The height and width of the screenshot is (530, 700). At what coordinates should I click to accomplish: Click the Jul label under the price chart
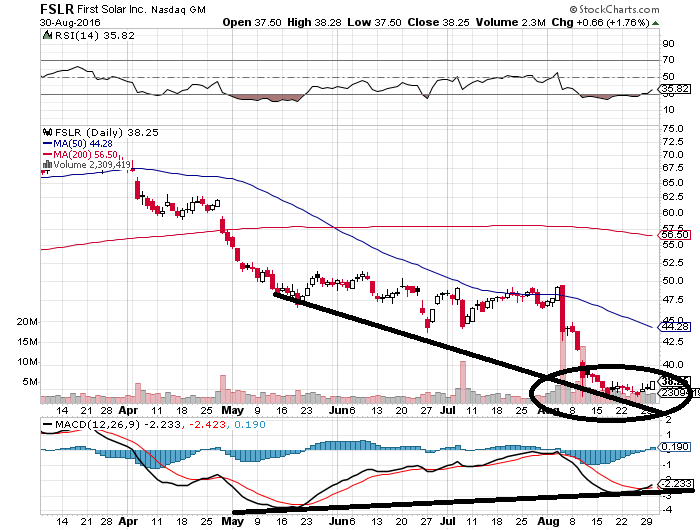(447, 410)
